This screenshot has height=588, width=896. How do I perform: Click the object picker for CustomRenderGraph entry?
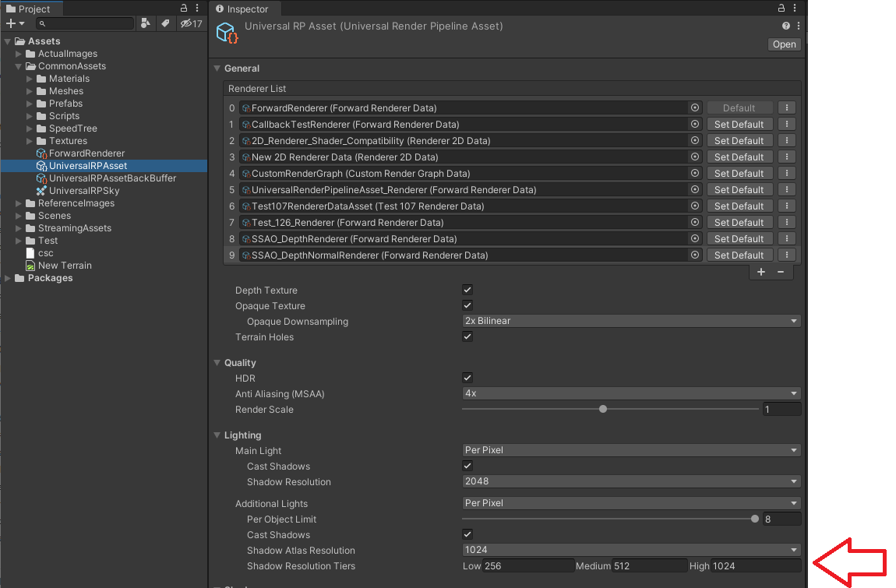tap(695, 173)
